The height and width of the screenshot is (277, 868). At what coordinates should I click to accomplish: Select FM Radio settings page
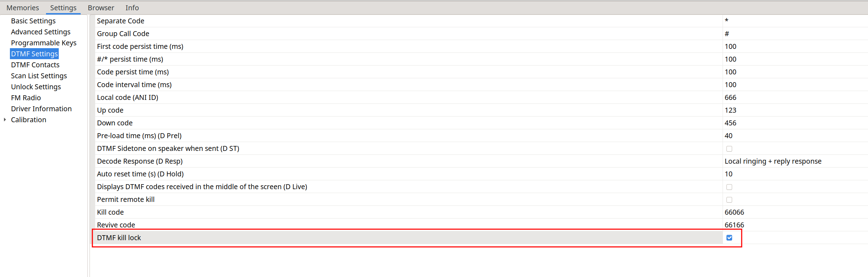(26, 98)
